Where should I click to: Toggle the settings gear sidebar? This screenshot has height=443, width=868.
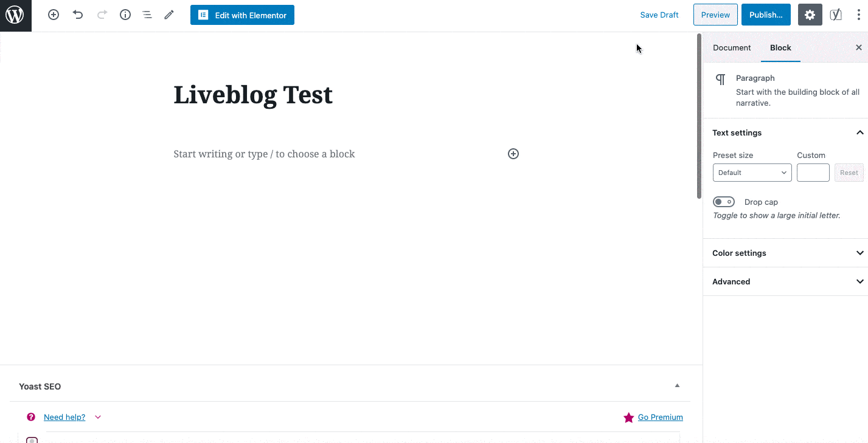click(810, 15)
